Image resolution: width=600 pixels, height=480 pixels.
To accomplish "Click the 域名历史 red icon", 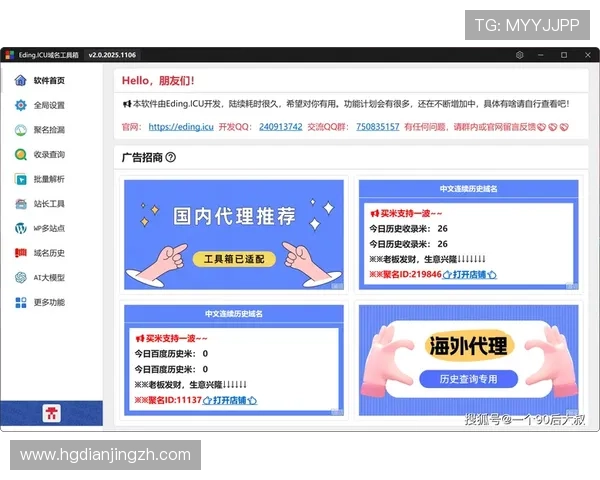I will [20, 253].
